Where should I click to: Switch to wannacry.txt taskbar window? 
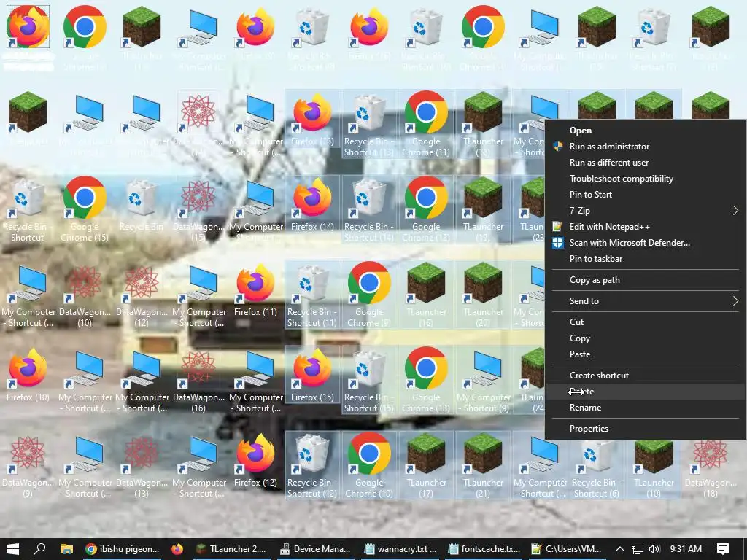pos(400,549)
